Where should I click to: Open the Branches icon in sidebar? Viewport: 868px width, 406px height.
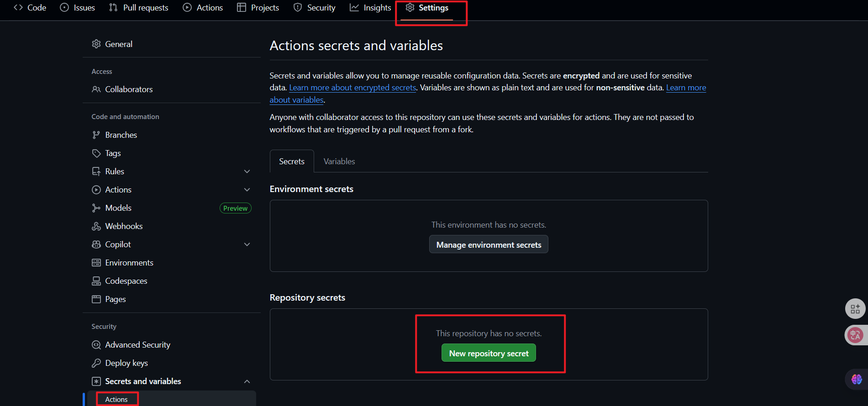(96, 135)
